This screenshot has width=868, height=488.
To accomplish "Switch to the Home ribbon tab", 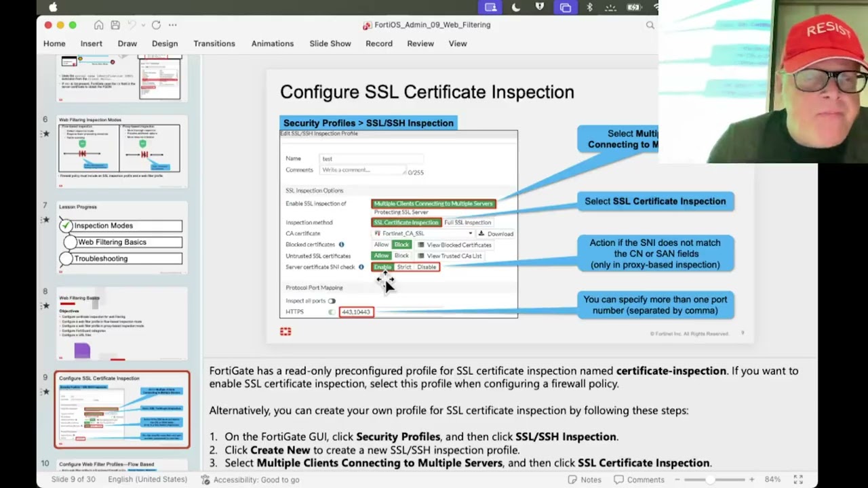I will tap(55, 43).
